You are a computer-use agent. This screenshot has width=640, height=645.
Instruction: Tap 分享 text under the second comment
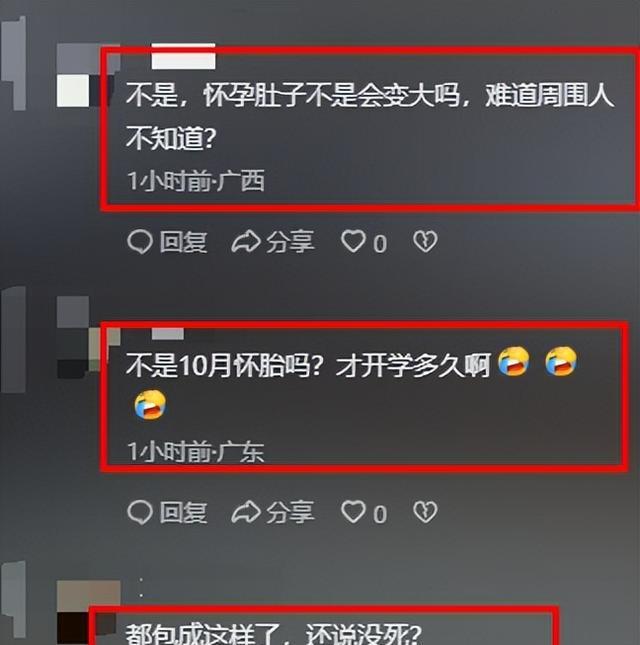coord(290,513)
